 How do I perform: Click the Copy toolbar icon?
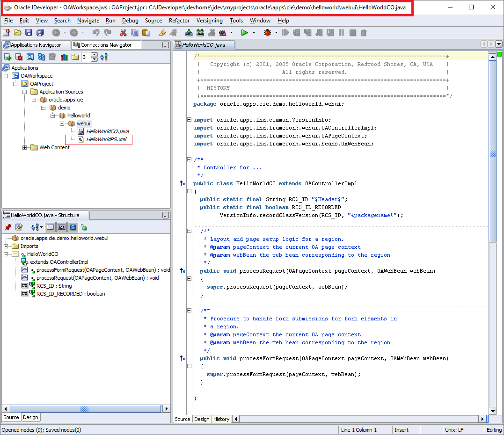click(134, 32)
